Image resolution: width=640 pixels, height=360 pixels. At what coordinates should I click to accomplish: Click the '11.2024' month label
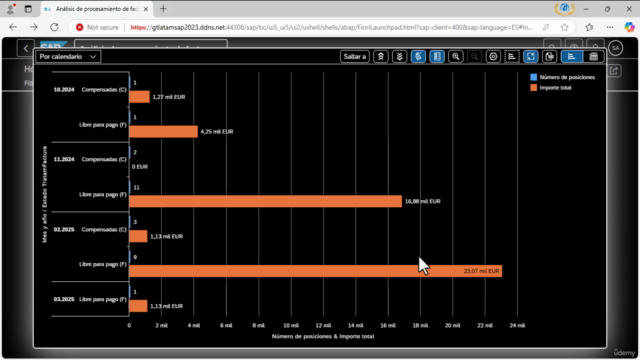click(64, 160)
